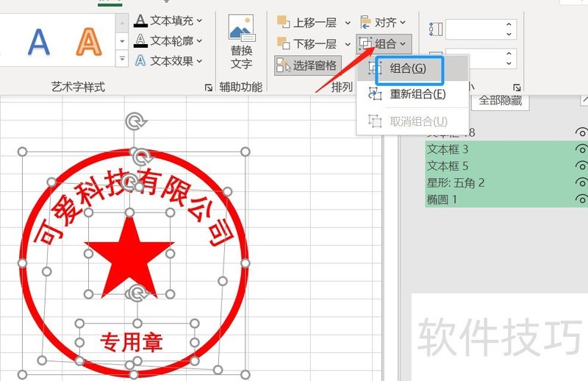Click the 替换文字 label
This screenshot has height=381, width=588.
click(242, 57)
